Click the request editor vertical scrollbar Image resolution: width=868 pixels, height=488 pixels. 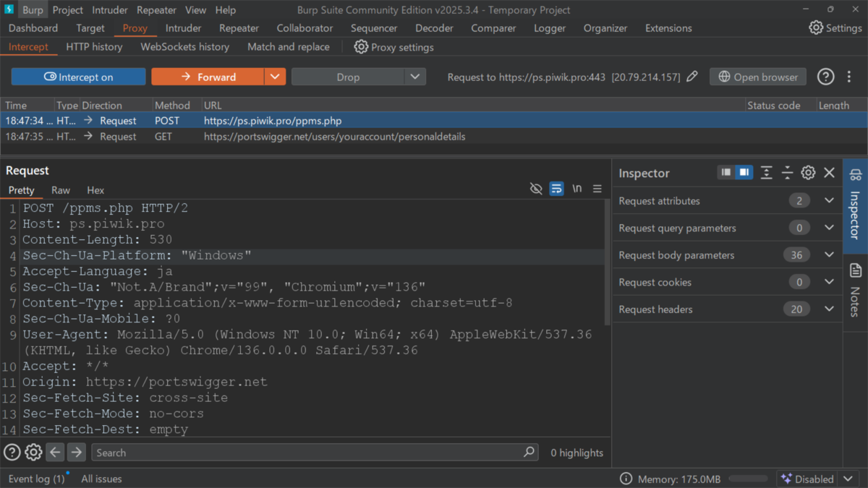608,262
